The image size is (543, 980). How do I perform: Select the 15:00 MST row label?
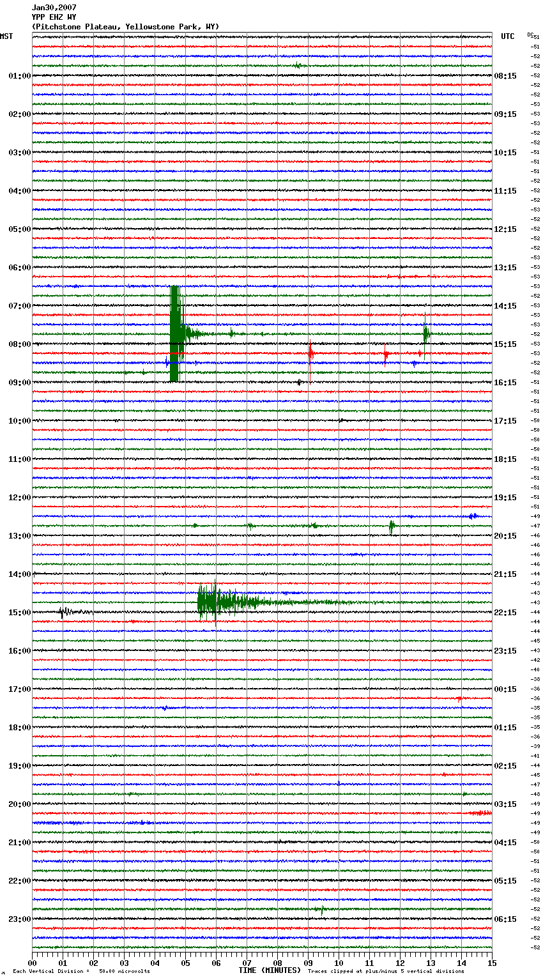[x=19, y=613]
